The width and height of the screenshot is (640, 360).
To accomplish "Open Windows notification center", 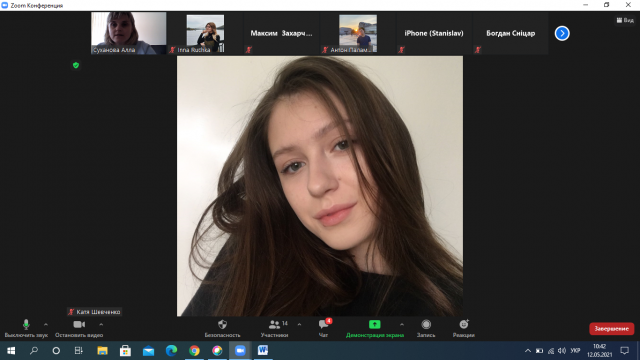I will coord(624,351).
